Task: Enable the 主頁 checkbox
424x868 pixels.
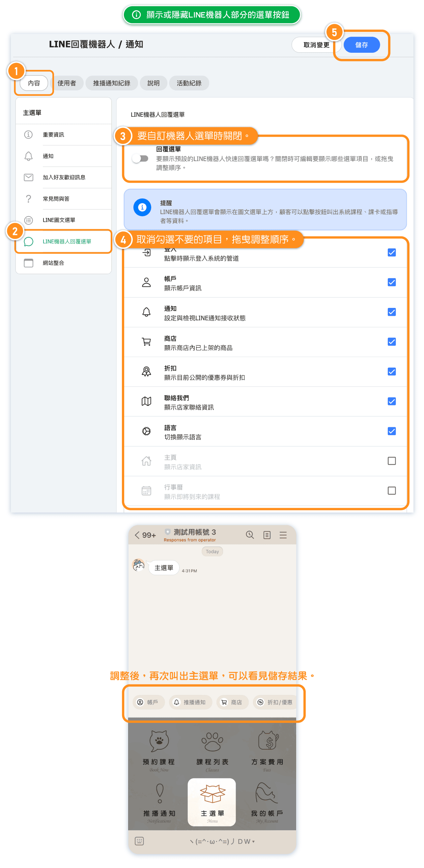Action: coord(391,461)
